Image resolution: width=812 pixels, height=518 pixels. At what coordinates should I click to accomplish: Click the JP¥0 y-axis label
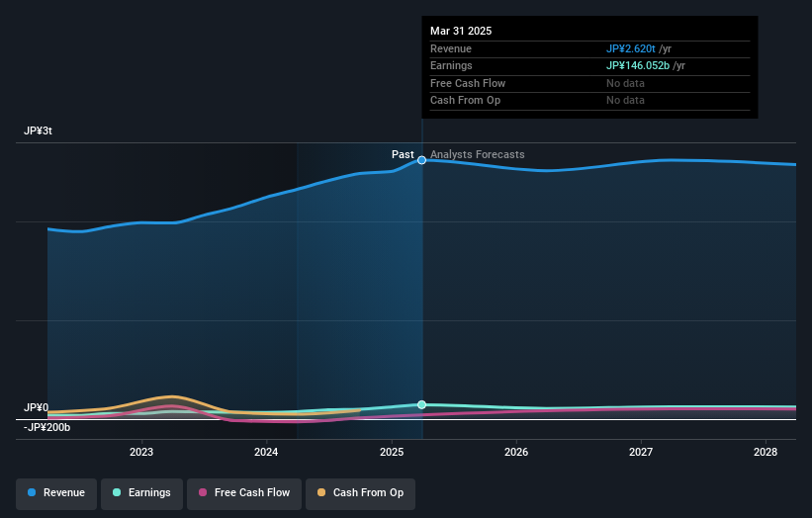point(36,407)
